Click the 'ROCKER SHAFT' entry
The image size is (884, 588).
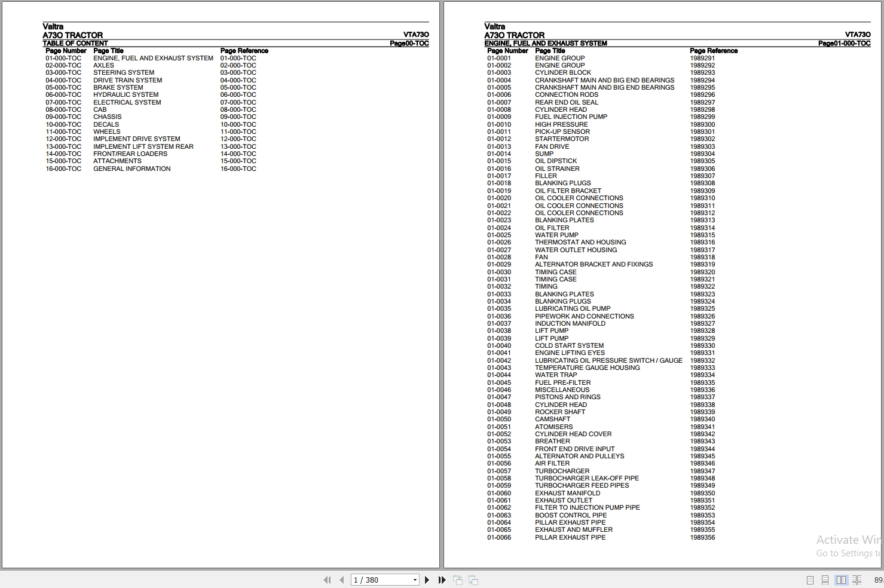click(559, 412)
